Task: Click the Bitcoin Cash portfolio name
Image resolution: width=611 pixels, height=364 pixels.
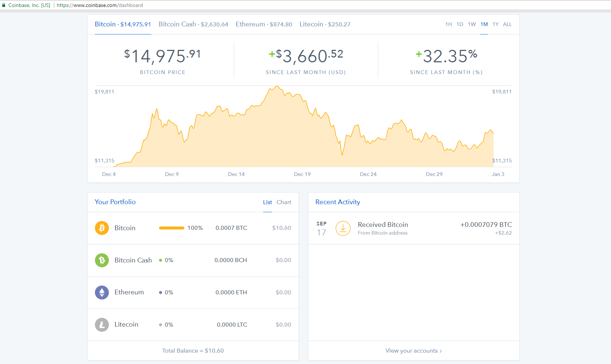Action: (x=133, y=260)
